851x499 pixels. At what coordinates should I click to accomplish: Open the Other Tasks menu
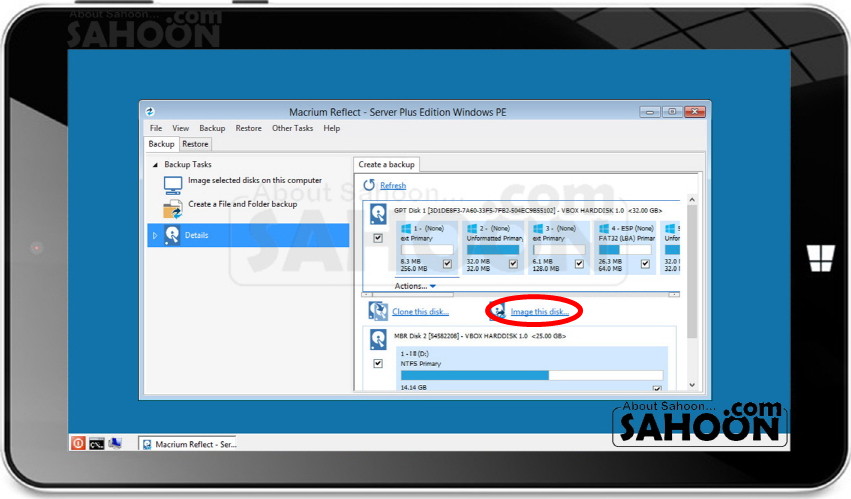(293, 128)
